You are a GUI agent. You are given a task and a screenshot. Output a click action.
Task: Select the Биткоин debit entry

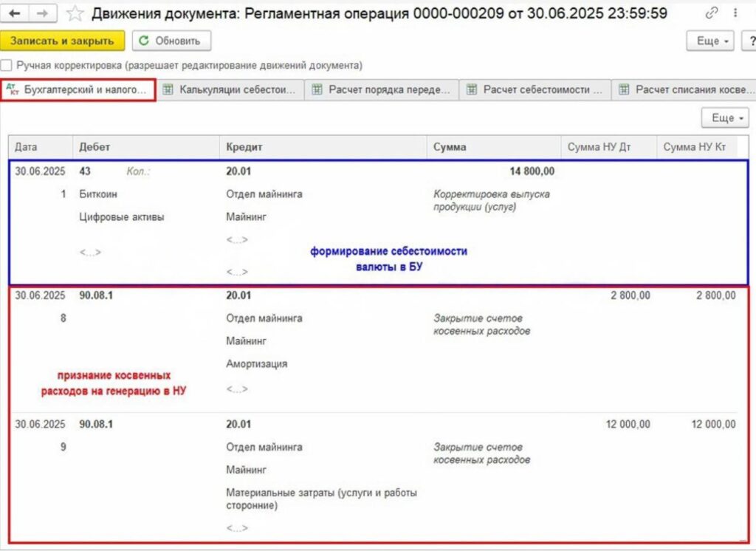click(x=98, y=194)
